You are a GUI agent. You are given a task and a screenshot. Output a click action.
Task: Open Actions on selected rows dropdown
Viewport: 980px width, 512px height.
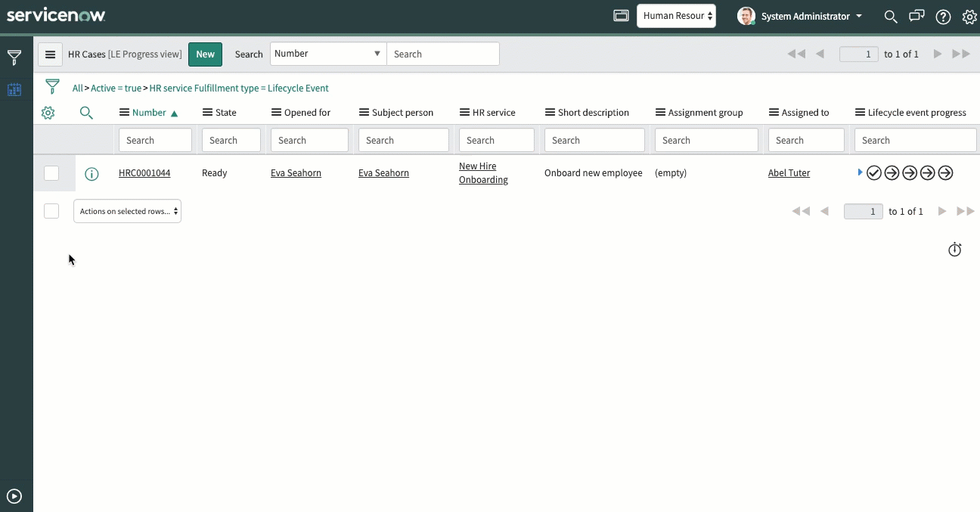pos(127,211)
